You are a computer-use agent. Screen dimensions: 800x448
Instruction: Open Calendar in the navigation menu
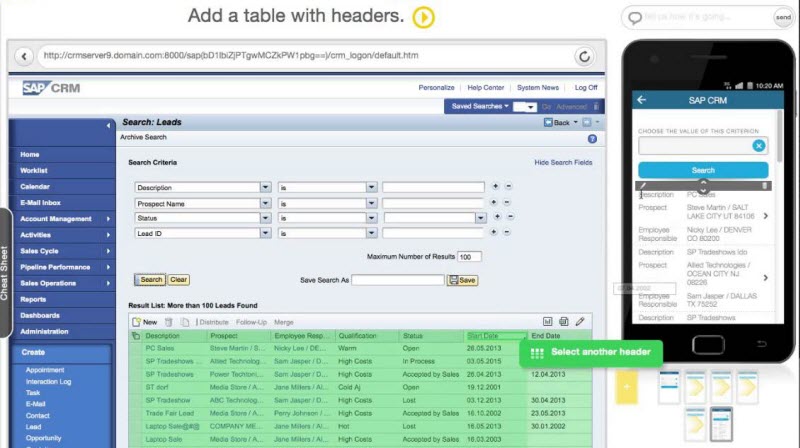tap(35, 187)
